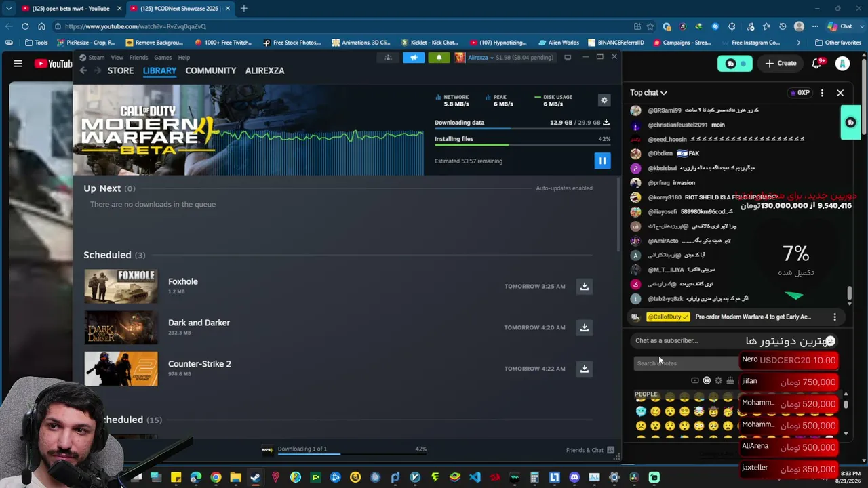Select the smiley People emoji category
Viewport: 868px width, 488px height.
click(707, 381)
